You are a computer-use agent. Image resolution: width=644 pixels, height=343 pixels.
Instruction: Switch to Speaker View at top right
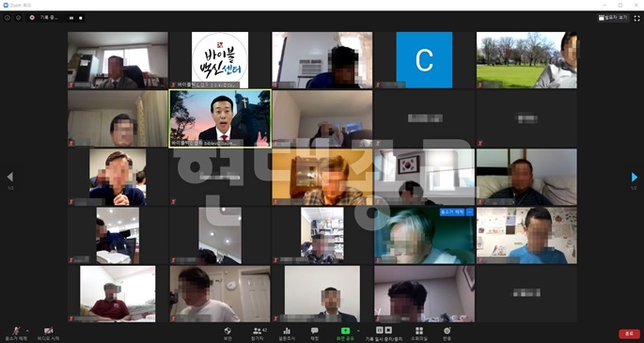pyautogui.click(x=614, y=18)
